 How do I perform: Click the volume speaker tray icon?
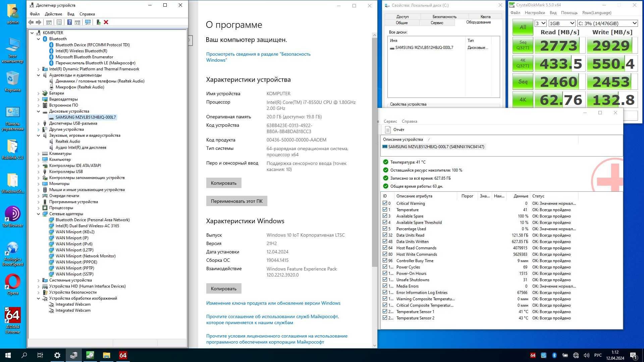coord(586,355)
